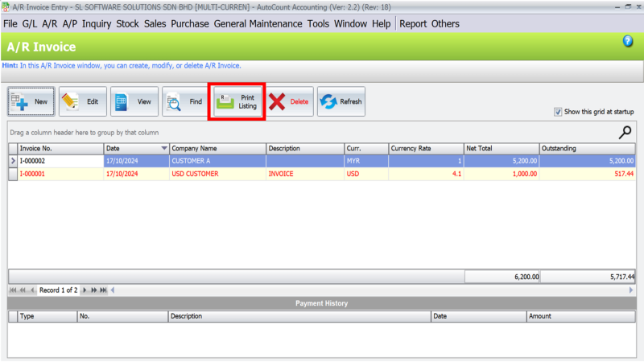Click the INVOICE description cell
644x362 pixels.
coord(305,174)
